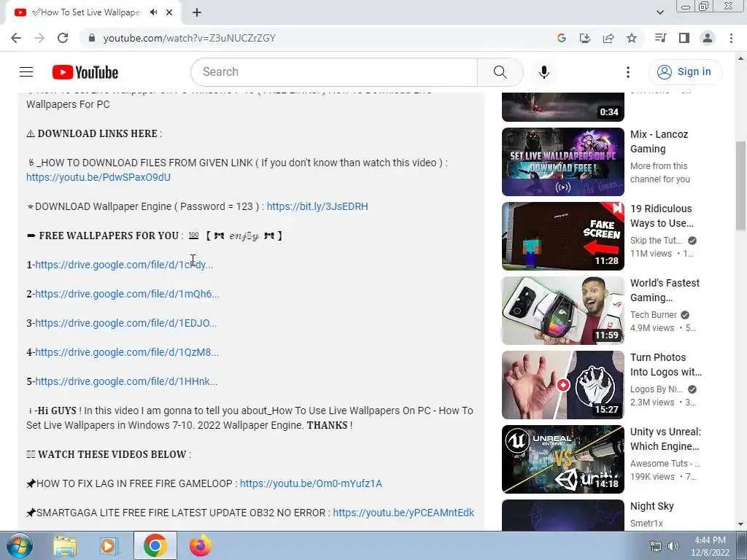The width and height of the screenshot is (747, 560).
Task: Reload the YouTube page
Action: coord(63,38)
